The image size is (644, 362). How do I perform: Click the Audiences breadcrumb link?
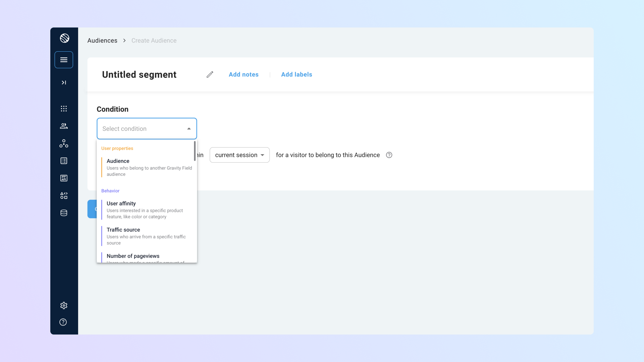[x=102, y=41]
